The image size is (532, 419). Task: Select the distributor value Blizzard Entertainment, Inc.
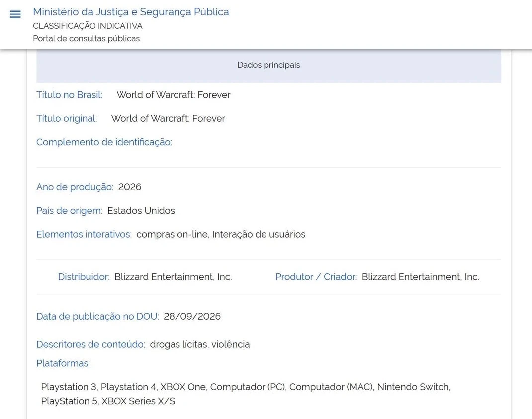click(173, 277)
